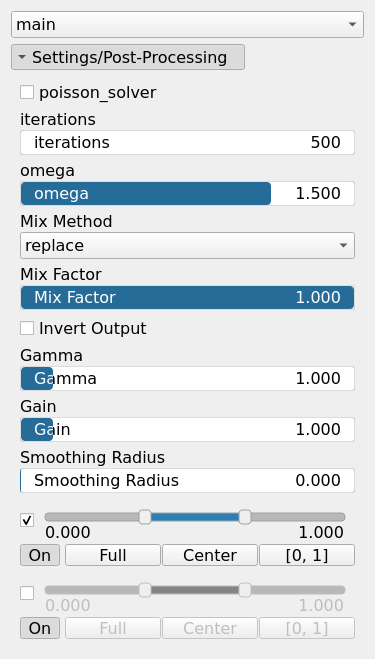The image size is (375, 659).
Task: Click the Gamma slider field
Action: tap(187, 378)
